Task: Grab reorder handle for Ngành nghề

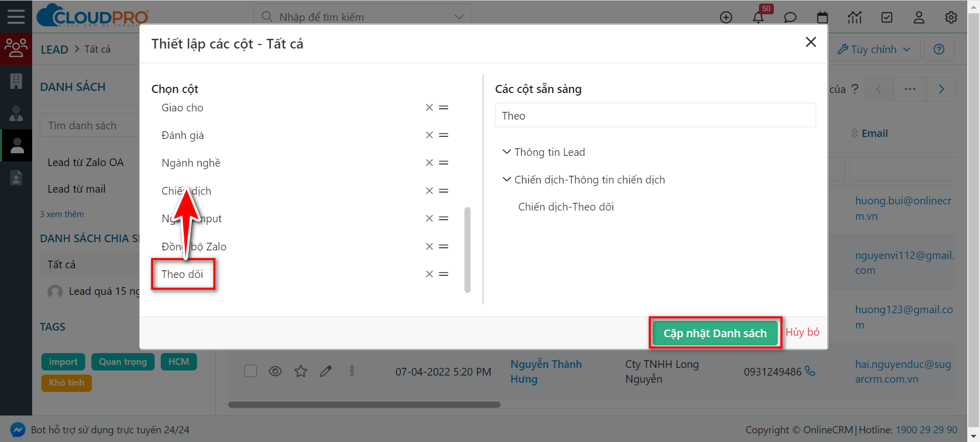Action: point(444,162)
